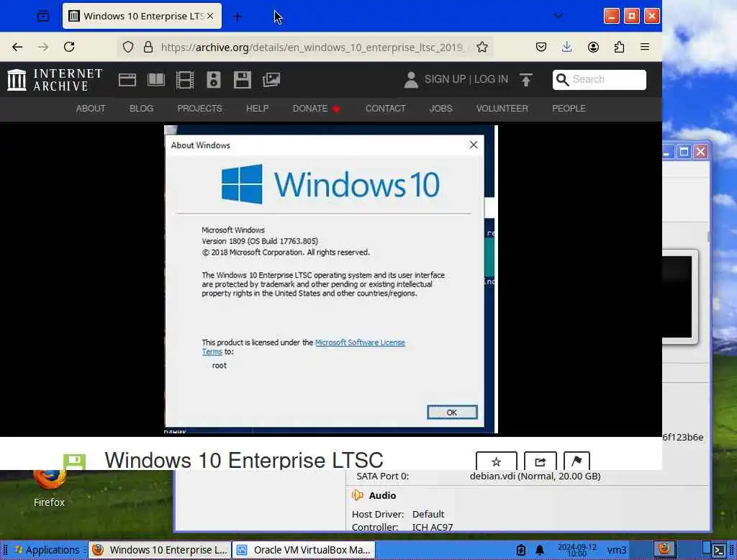Click Controller ICH AC97 in VirtualBox
This screenshot has height=560, width=737.
tap(402, 527)
